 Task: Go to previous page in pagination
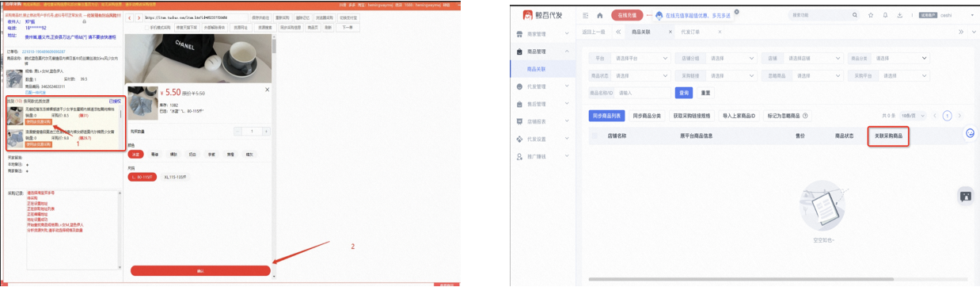point(936,116)
